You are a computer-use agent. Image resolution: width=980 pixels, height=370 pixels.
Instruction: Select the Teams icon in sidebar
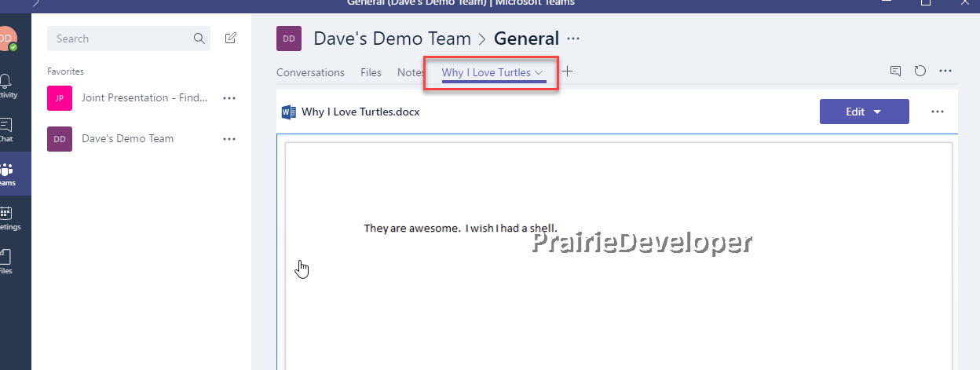tap(8, 174)
